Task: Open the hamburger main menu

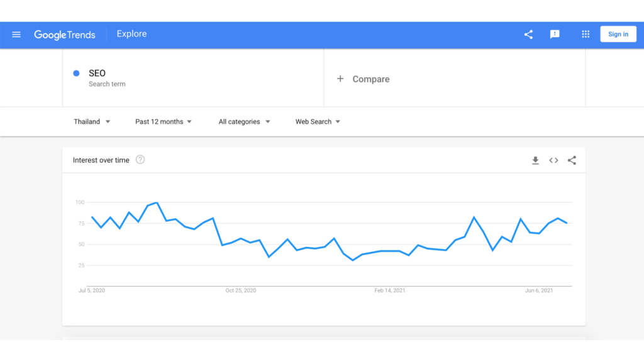Action: pyautogui.click(x=16, y=35)
